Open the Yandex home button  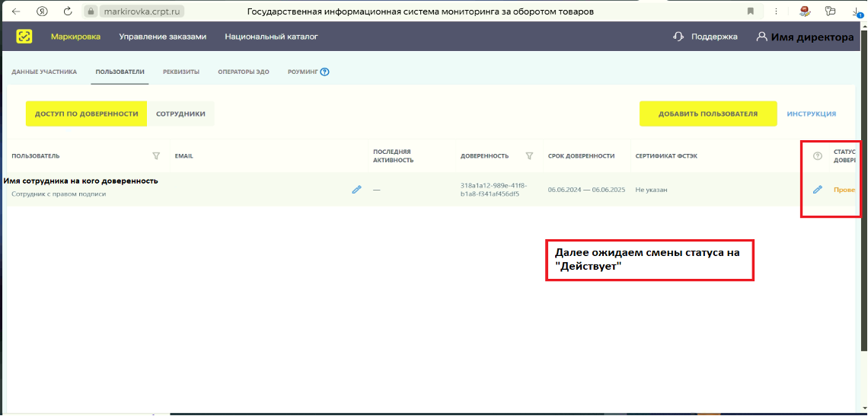[x=42, y=11]
